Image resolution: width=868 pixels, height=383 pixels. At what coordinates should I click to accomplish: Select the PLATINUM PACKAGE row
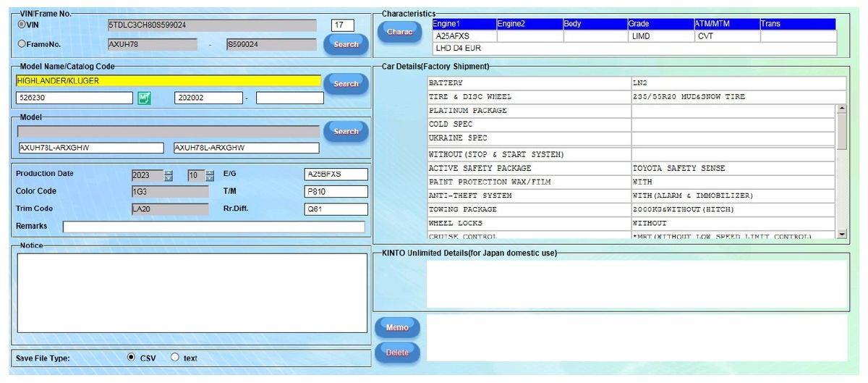631,111
